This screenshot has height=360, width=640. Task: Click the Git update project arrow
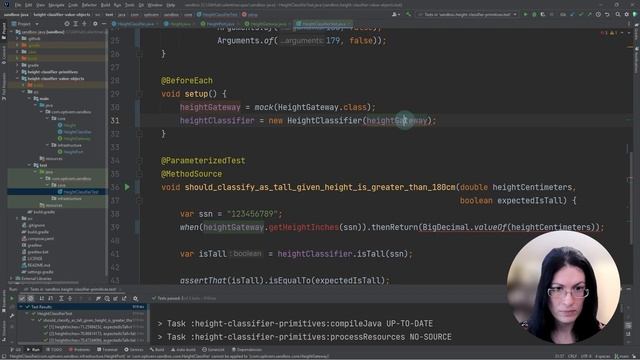pos(572,14)
